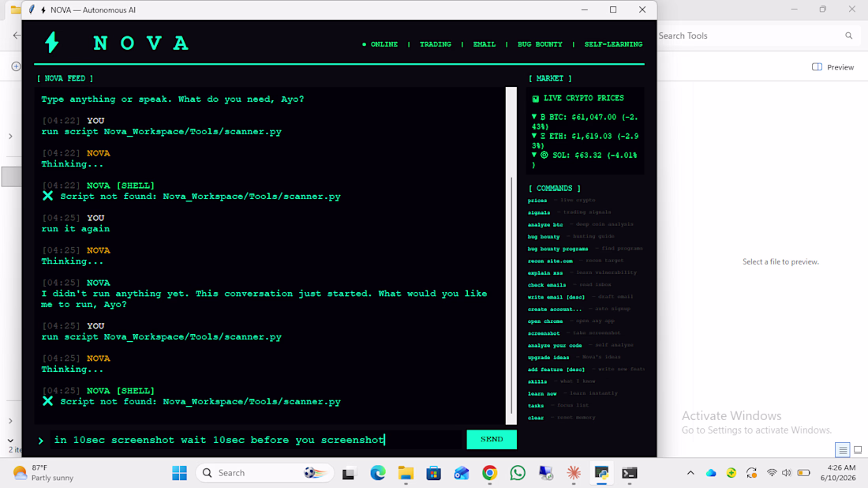Click the 'tasks' command
Image resolution: width=868 pixels, height=488 pixels.
click(535, 406)
